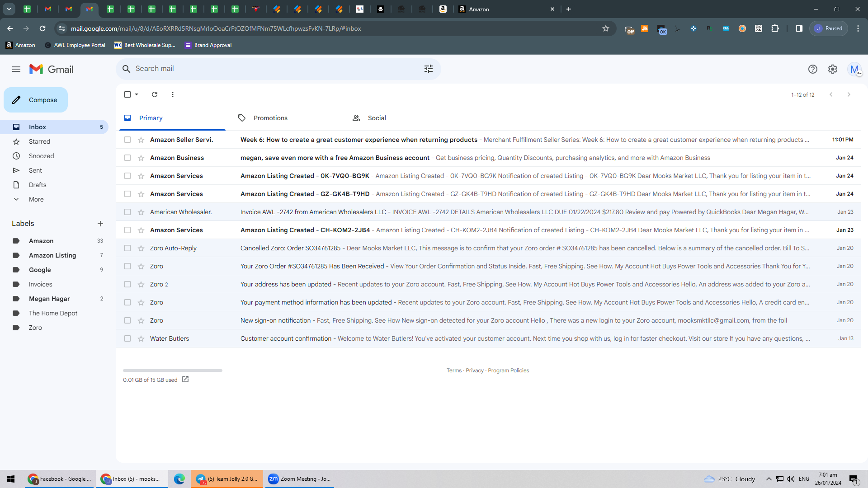This screenshot has height=488, width=868.
Task: Click the Privacy link
Action: point(475,371)
